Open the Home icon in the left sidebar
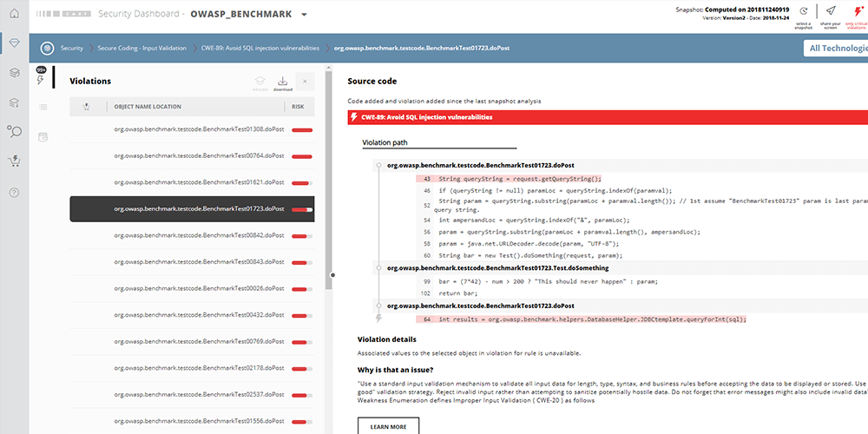The image size is (868, 434). [x=15, y=13]
